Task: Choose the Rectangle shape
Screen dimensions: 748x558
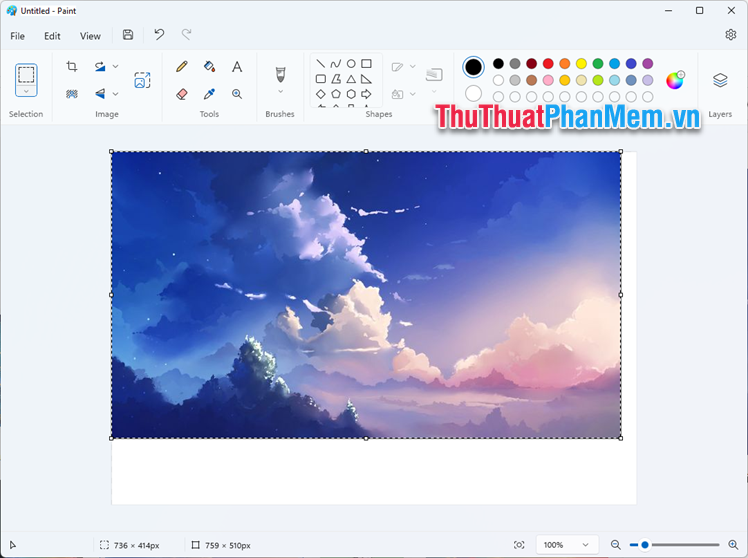Action: (366, 63)
